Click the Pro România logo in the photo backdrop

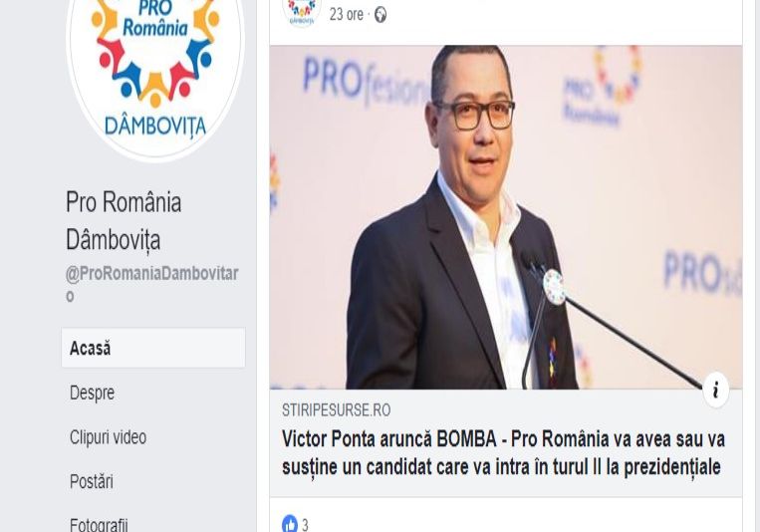(602, 87)
